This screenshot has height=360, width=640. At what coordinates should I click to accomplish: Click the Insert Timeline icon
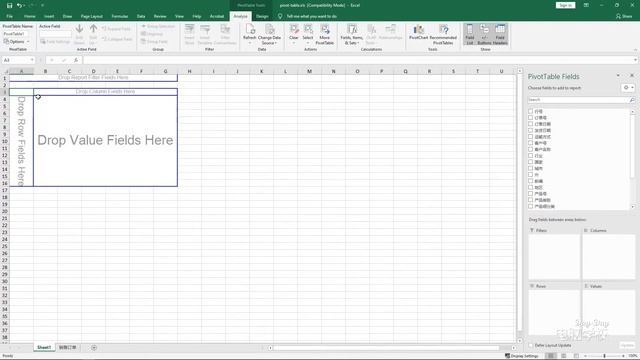[205, 34]
